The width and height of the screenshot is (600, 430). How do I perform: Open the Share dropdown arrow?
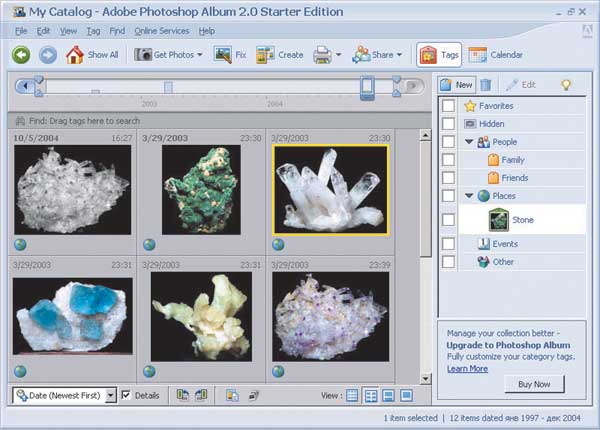[x=399, y=55]
